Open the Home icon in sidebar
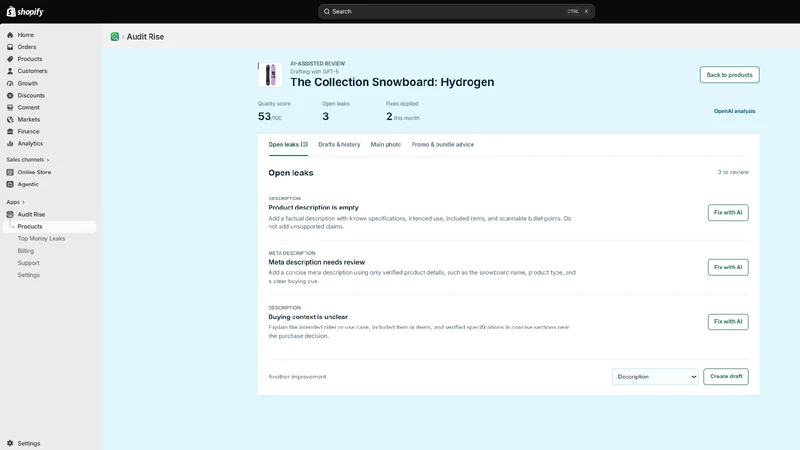This screenshot has width=800, height=450. pos(10,35)
